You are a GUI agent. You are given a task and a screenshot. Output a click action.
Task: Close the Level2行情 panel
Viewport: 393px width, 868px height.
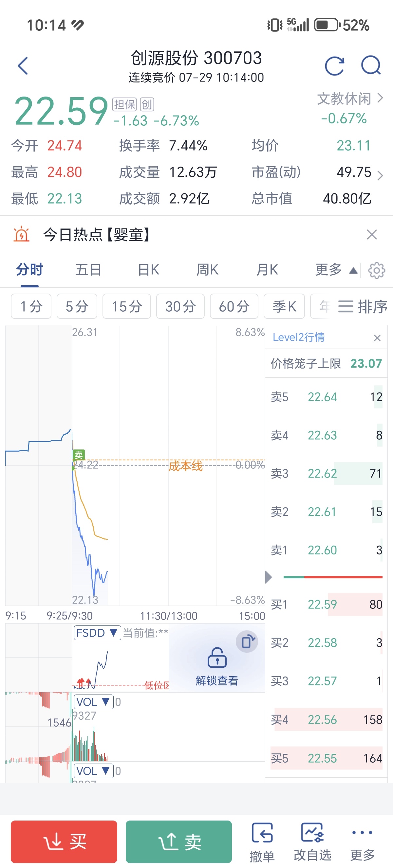pyautogui.click(x=377, y=338)
